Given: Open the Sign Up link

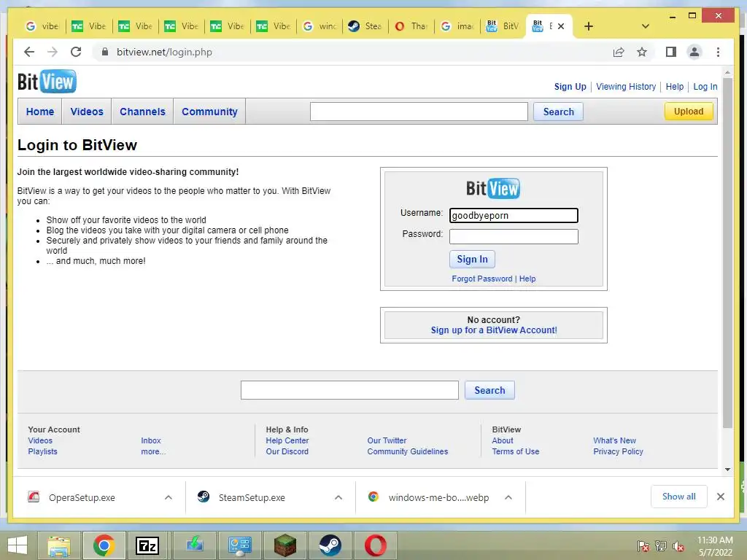Looking at the screenshot, I should click(x=570, y=87).
